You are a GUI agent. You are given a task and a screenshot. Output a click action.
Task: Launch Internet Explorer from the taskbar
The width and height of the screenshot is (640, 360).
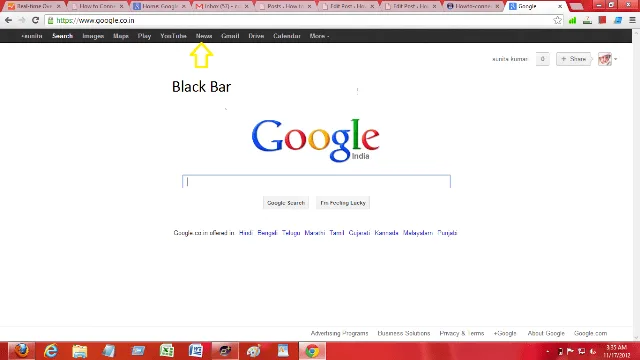pyautogui.click(x=51, y=351)
